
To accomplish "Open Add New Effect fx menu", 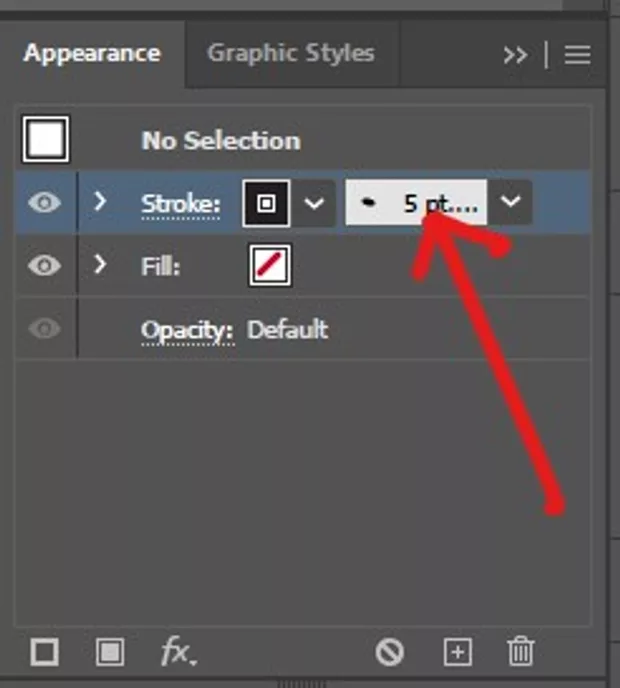I will (178, 653).
